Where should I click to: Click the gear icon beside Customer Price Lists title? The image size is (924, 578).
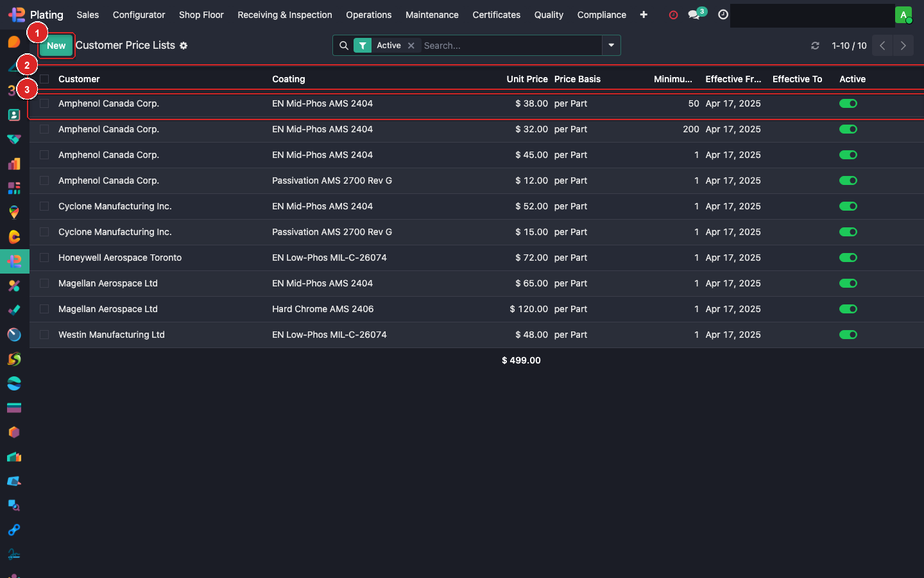(x=184, y=46)
